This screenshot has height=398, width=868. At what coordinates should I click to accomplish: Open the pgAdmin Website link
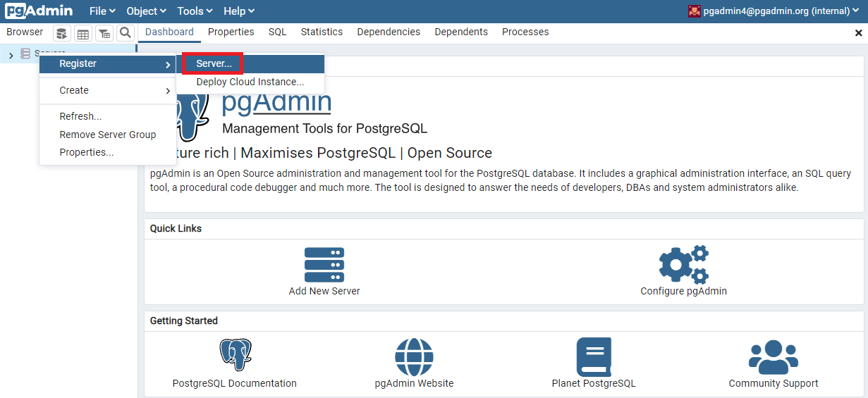click(x=414, y=383)
